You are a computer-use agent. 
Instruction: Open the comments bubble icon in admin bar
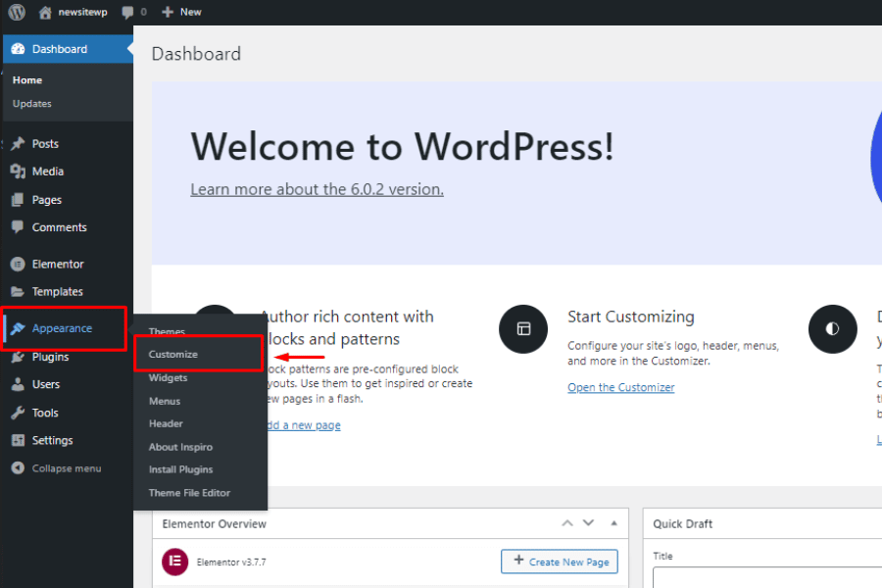pyautogui.click(x=128, y=12)
